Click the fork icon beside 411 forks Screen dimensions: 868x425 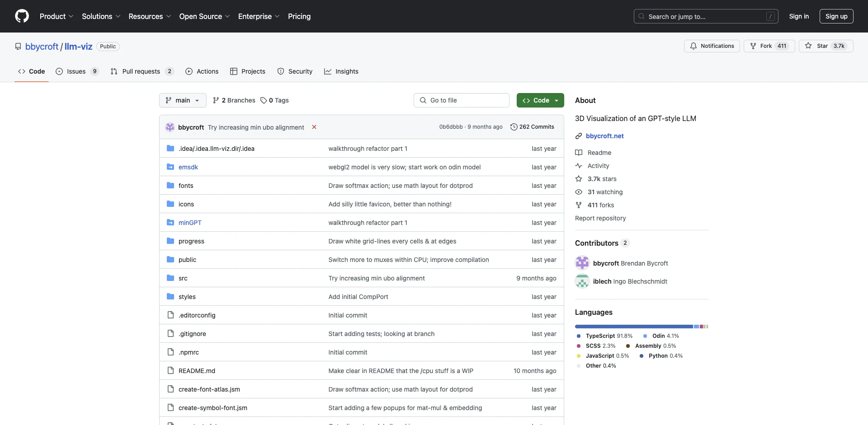click(x=579, y=205)
